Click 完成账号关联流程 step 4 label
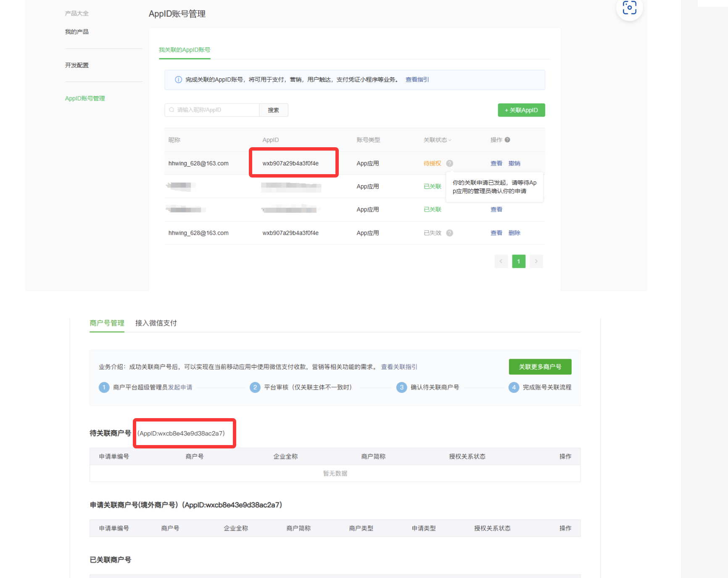The height and width of the screenshot is (578, 728). coord(547,387)
